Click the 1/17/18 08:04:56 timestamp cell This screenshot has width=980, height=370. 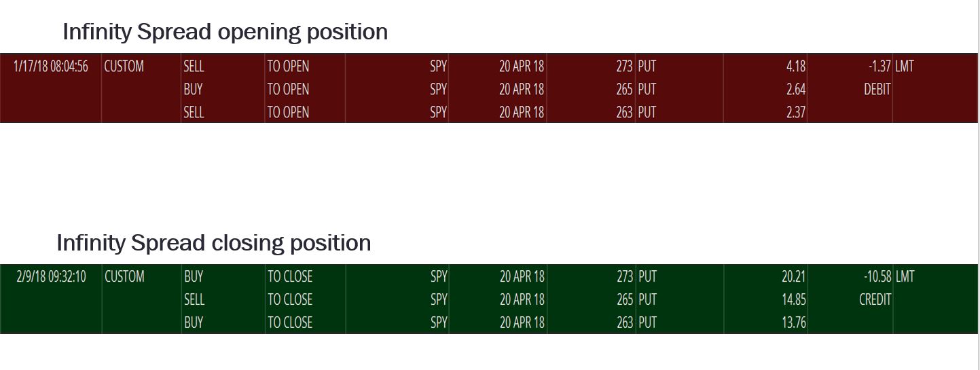click(50, 67)
